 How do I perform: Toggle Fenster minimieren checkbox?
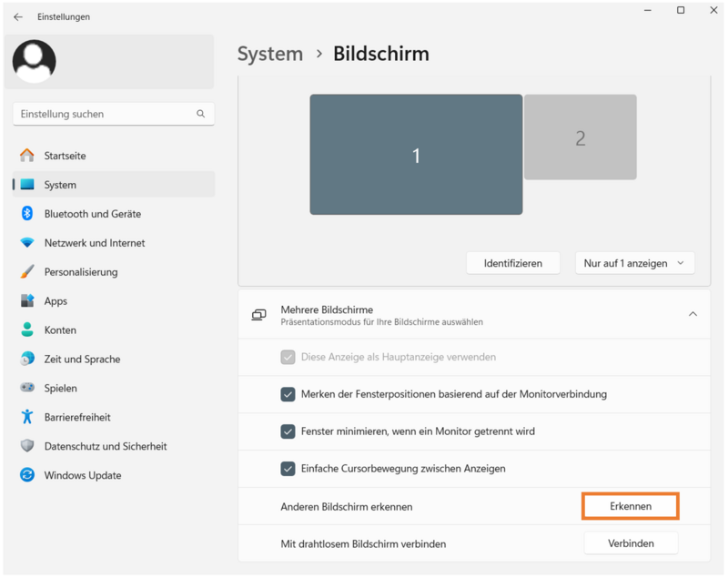[x=288, y=431]
